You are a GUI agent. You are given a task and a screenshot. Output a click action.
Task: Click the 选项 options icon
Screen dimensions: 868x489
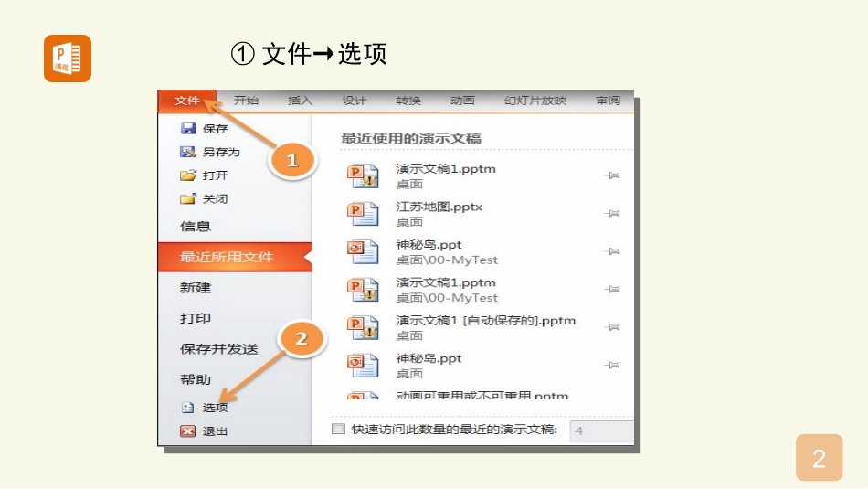187,408
